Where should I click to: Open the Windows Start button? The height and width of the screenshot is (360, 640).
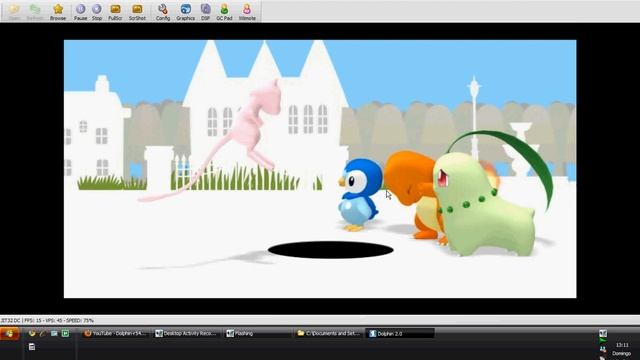9,333
